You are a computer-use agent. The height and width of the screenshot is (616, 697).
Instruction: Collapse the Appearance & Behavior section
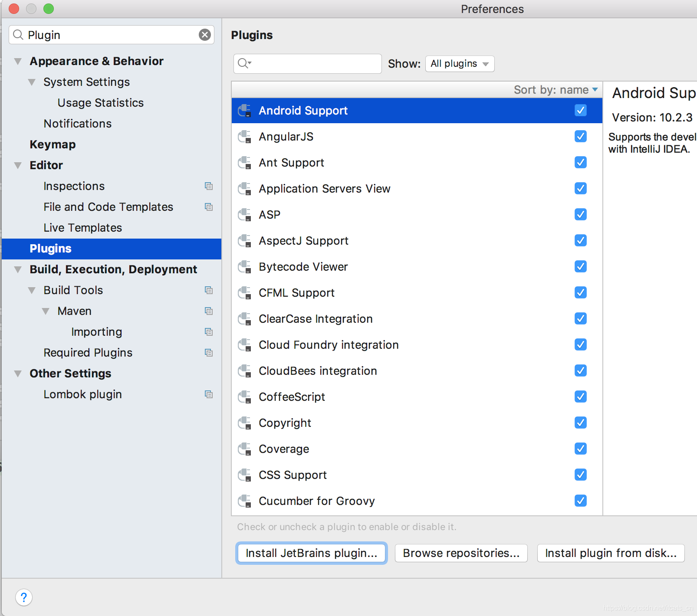(18, 61)
